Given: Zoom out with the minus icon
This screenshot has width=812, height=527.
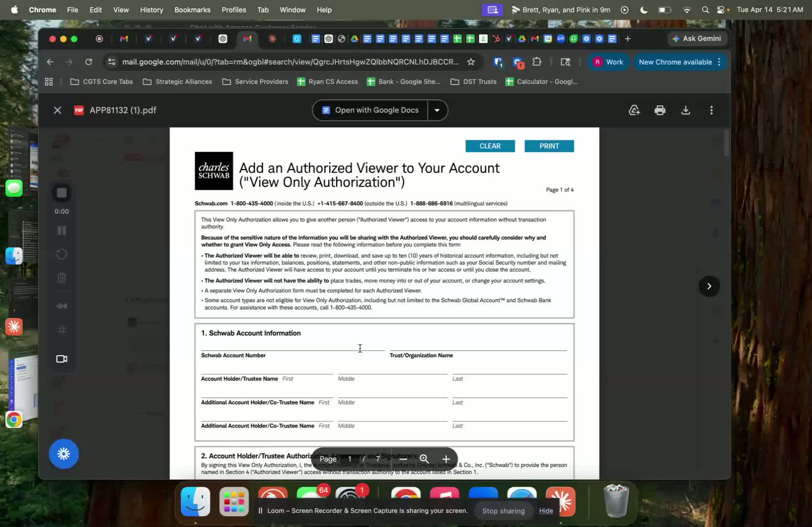Looking at the screenshot, I should (x=403, y=459).
